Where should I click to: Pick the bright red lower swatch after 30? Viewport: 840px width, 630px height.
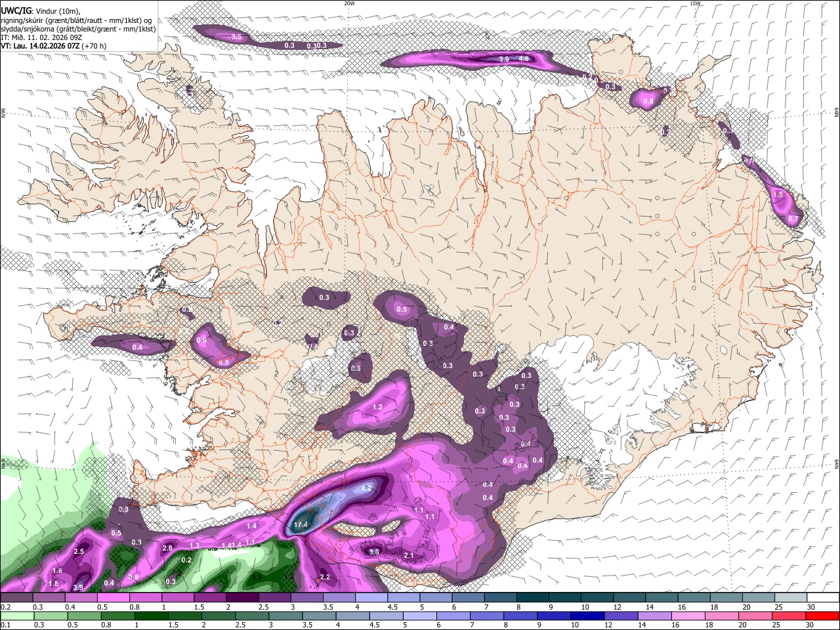823,616
